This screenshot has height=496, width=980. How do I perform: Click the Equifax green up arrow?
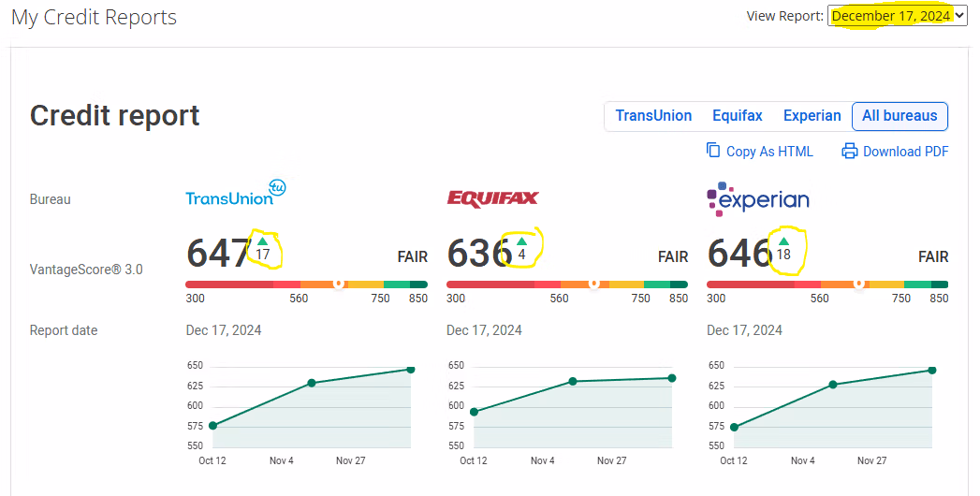pyautogui.click(x=522, y=241)
